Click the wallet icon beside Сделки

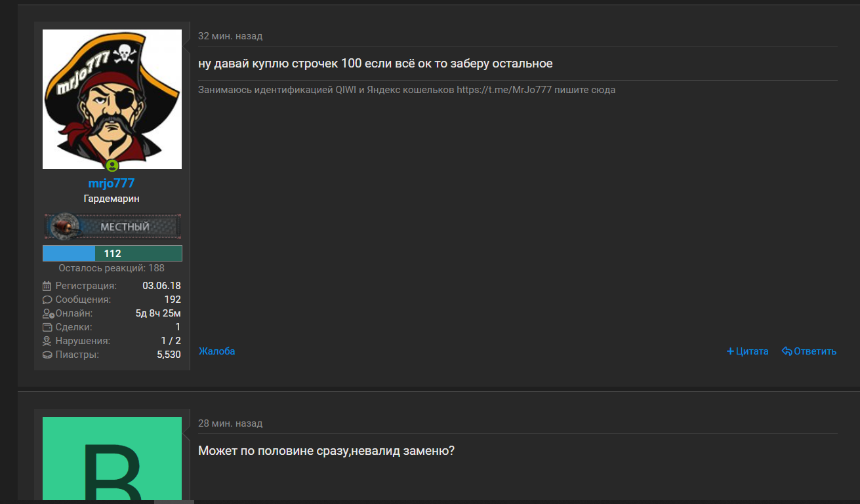(47, 327)
